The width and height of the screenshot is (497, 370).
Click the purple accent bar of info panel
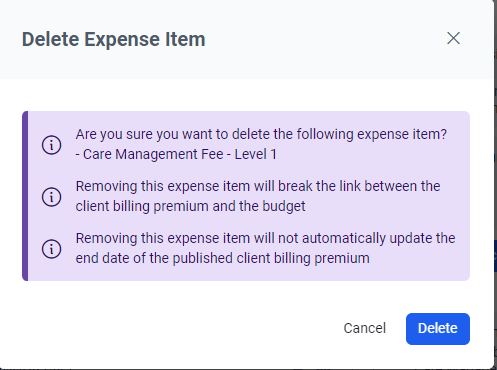pos(25,196)
